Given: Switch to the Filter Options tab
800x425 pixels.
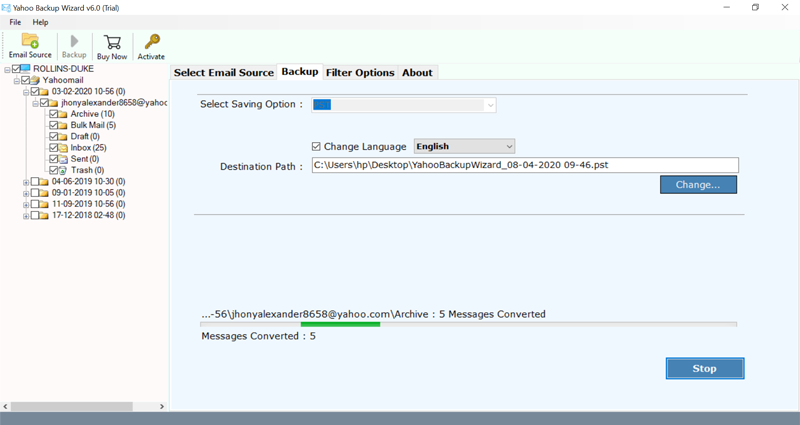Looking at the screenshot, I should tap(360, 72).
